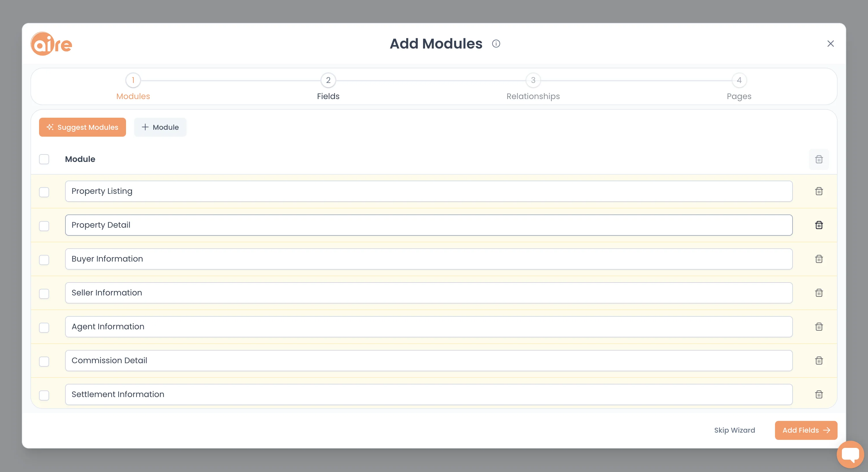Click the bulk delete icon in header
Image resolution: width=868 pixels, height=472 pixels.
point(819,159)
